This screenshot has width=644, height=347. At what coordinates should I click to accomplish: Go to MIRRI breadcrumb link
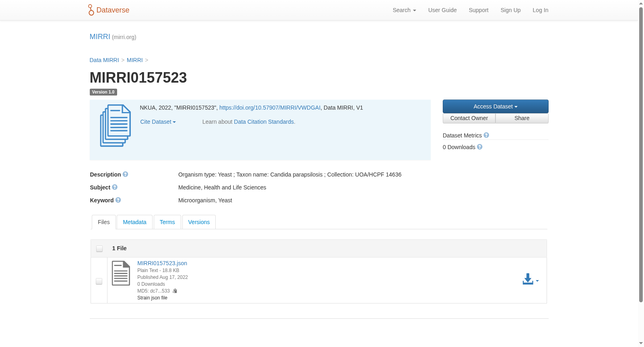[135, 60]
